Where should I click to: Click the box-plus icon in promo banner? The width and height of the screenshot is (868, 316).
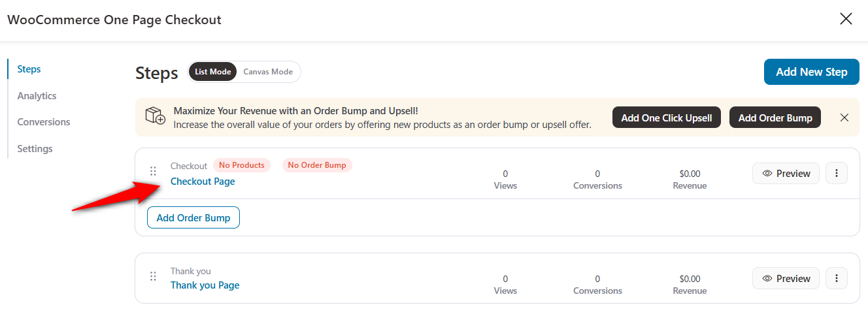pyautogui.click(x=155, y=118)
